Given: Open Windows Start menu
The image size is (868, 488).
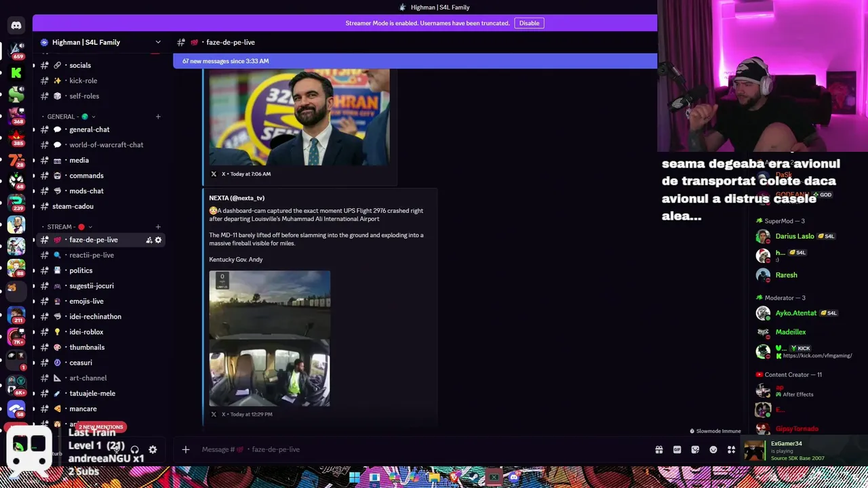Looking at the screenshot, I should click(x=354, y=477).
